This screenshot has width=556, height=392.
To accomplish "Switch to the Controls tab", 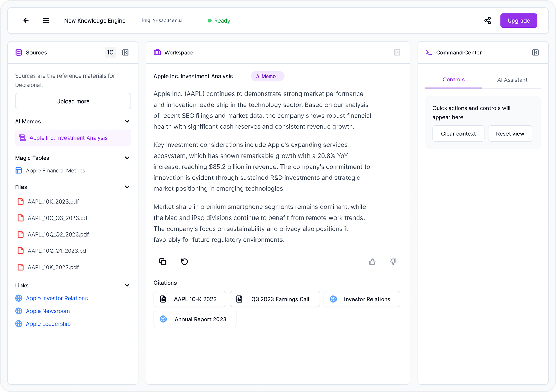I will (x=454, y=80).
